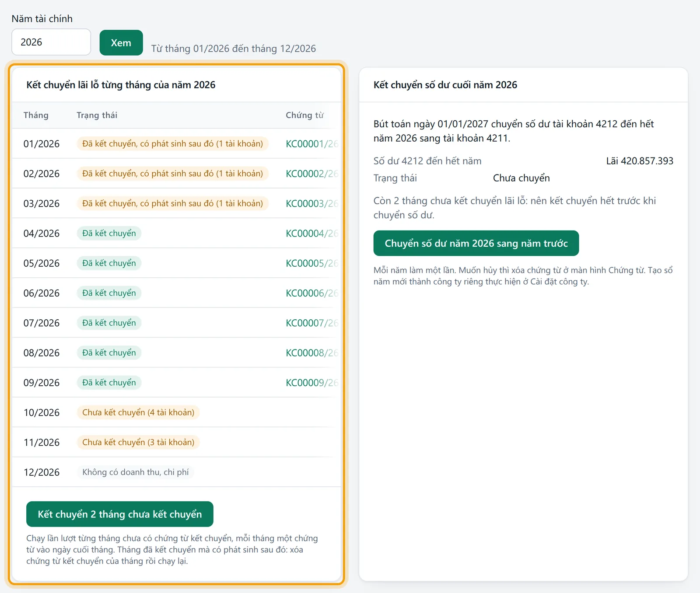Click status badge Chưa kết chuyển (3 tài khoản)
This screenshot has height=593, width=700.
pyautogui.click(x=138, y=442)
